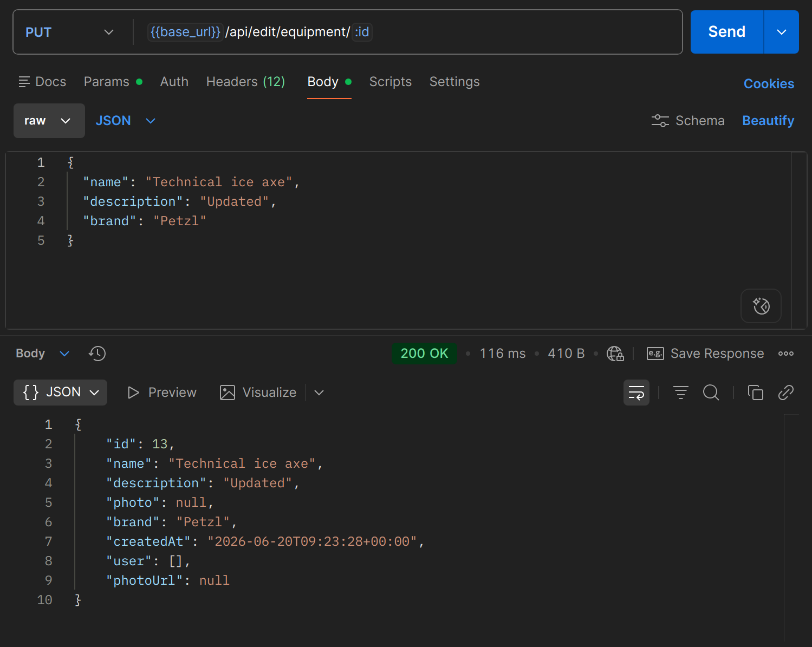This screenshot has width=812, height=647.
Task: Click the filter response icon
Action: [680, 393]
